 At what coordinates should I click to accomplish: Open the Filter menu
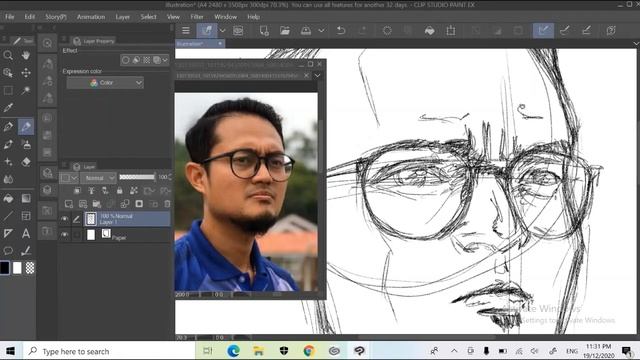197,17
